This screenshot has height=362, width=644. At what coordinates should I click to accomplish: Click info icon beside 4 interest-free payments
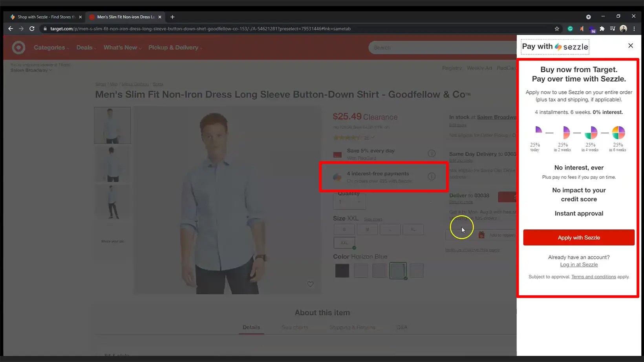pos(432,176)
